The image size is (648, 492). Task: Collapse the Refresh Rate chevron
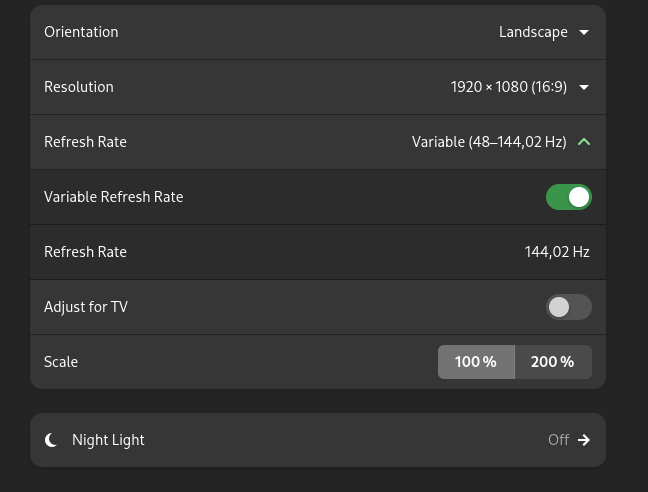click(584, 142)
